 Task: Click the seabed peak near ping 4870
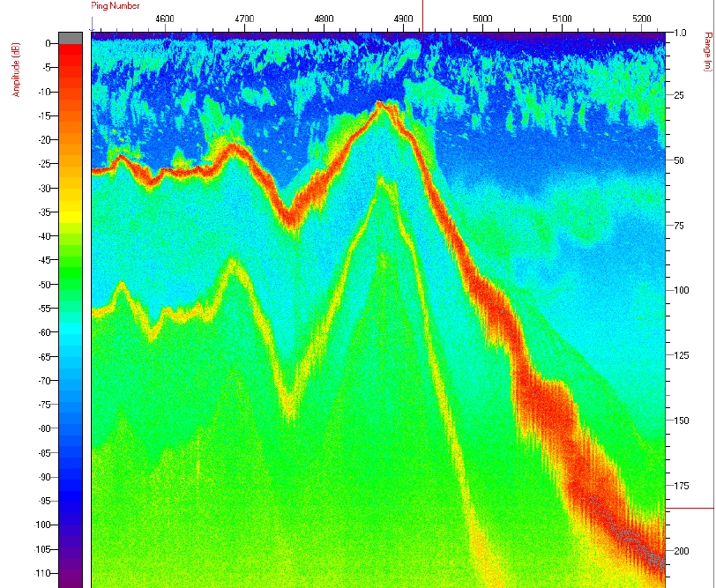pyautogui.click(x=381, y=104)
